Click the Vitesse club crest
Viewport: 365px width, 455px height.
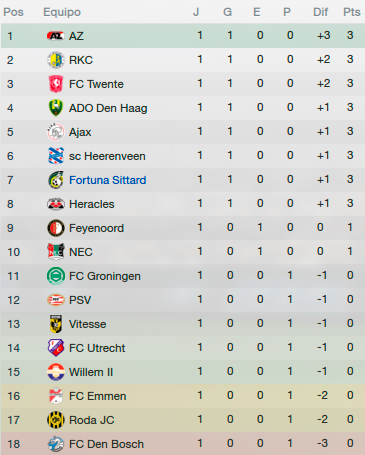(x=56, y=324)
